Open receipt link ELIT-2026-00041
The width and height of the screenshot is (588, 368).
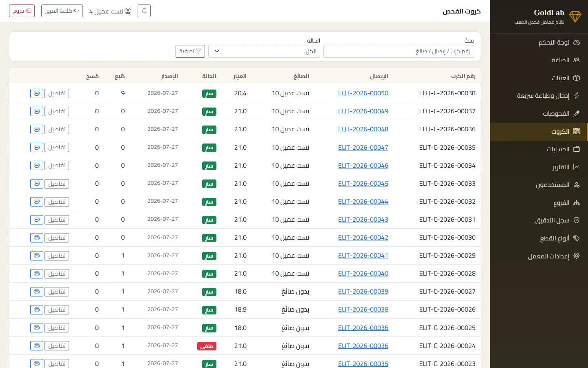pos(363,256)
